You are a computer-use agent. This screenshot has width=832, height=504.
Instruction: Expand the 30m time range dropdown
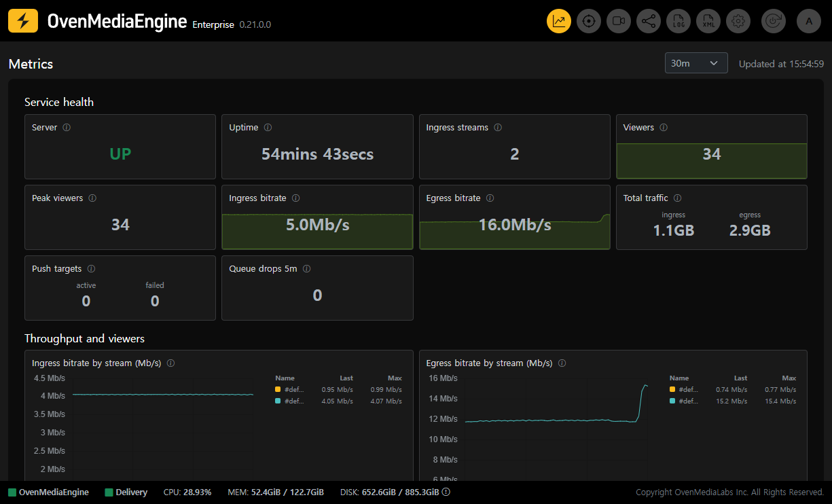click(x=696, y=63)
